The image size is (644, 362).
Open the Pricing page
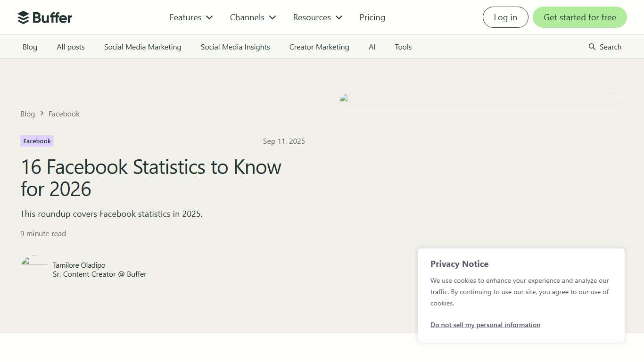pyautogui.click(x=372, y=17)
